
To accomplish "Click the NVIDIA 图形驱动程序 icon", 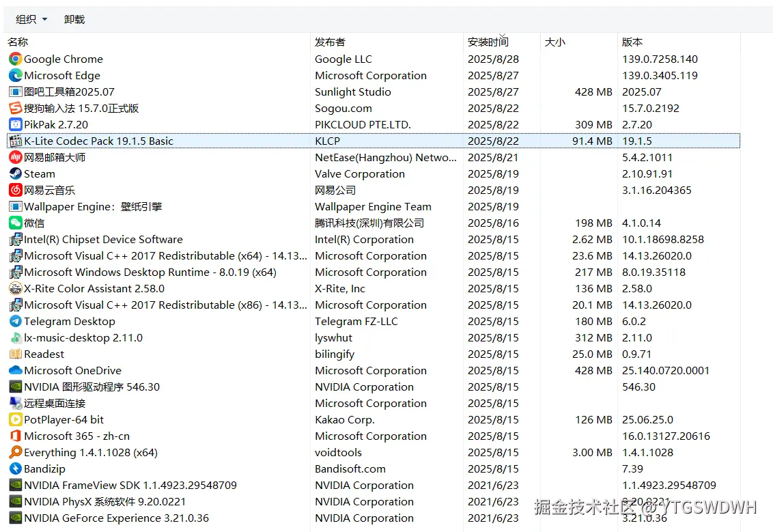I will point(15,387).
